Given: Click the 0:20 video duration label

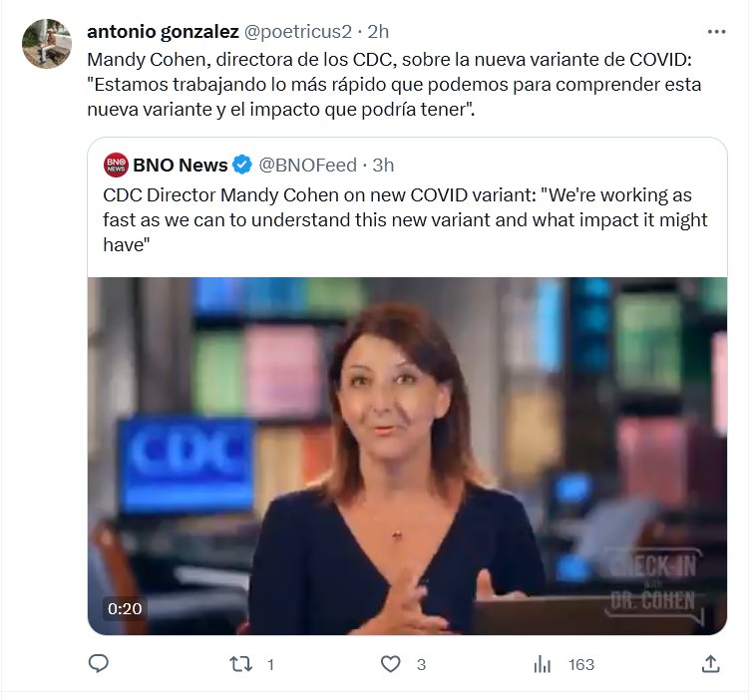Looking at the screenshot, I should point(125,608).
